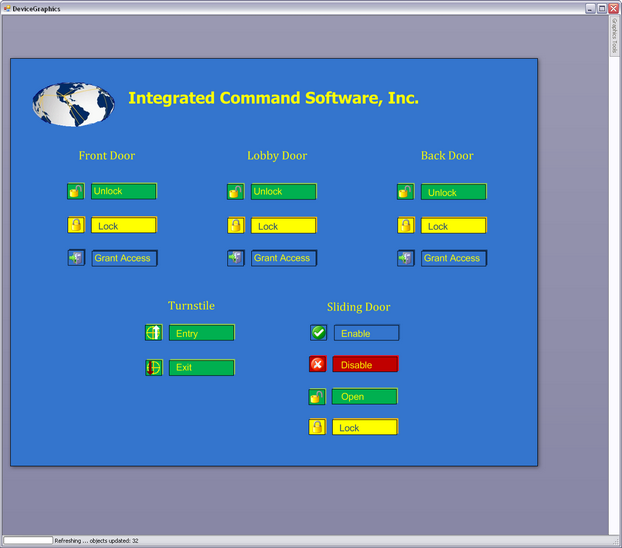Click the Back Door unlock padlock icon
Screen dimensions: 622x548
tap(405, 192)
